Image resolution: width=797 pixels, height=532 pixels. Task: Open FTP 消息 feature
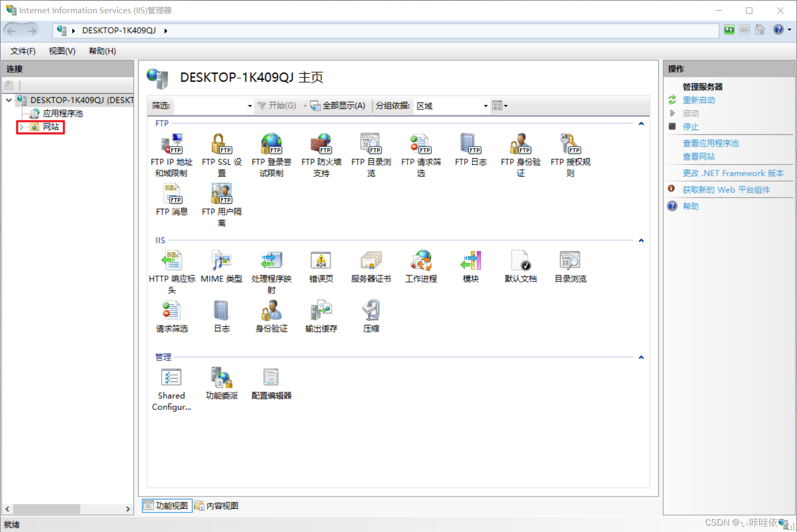pyautogui.click(x=172, y=200)
